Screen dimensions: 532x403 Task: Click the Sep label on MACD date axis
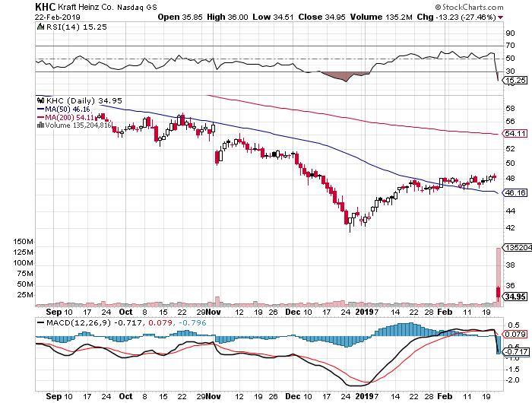[54, 396]
